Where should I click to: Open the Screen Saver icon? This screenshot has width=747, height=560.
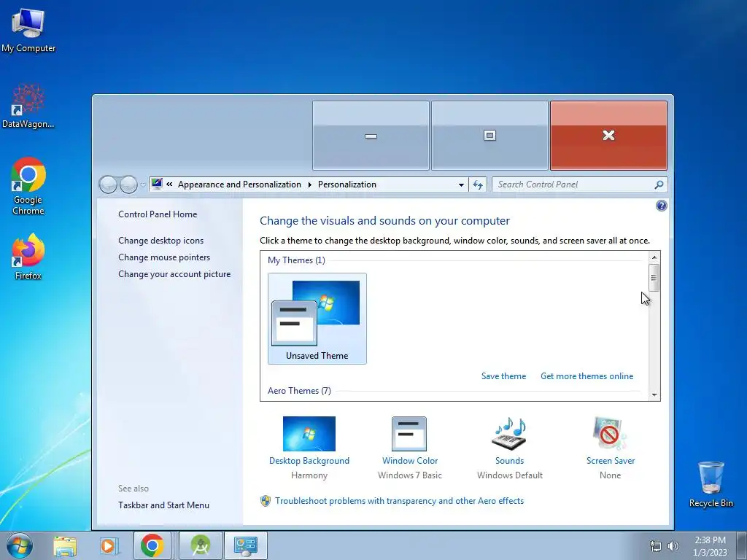tap(610, 433)
